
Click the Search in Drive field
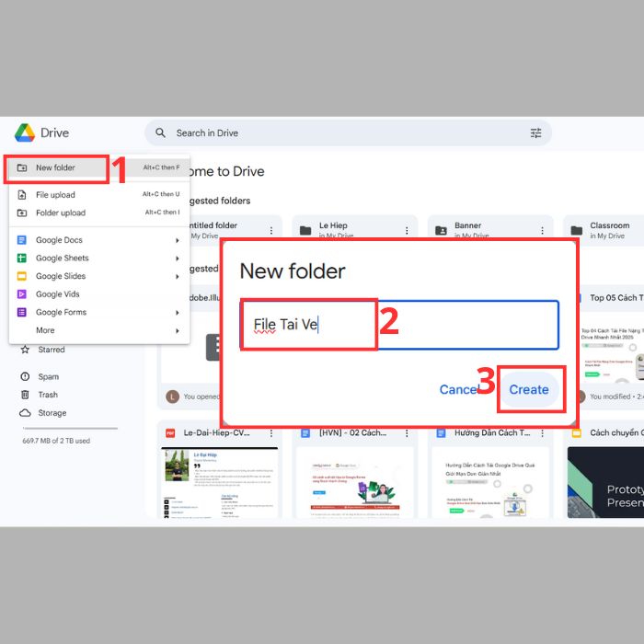point(348,132)
